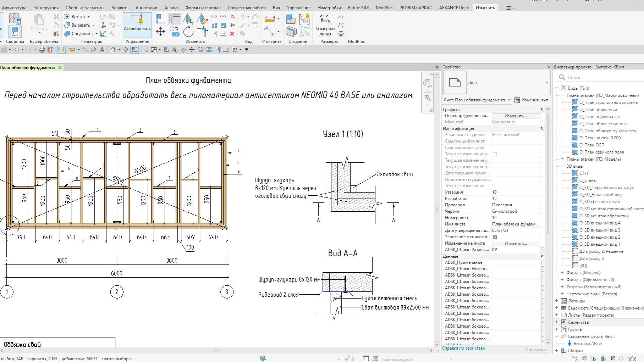Screen dimensions: 644x362
Task: Select the Соединить geometry tool
Action: pos(79,33)
